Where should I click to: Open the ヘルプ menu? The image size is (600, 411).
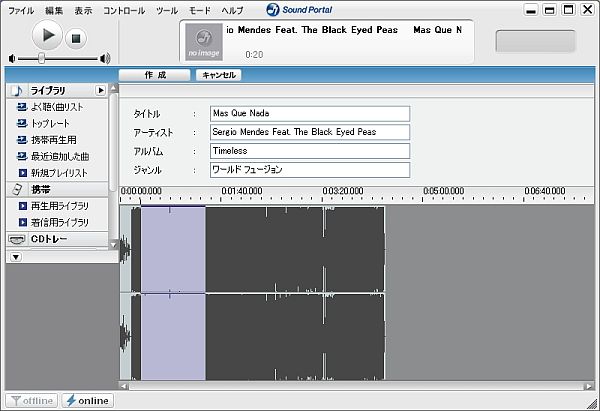pos(232,10)
